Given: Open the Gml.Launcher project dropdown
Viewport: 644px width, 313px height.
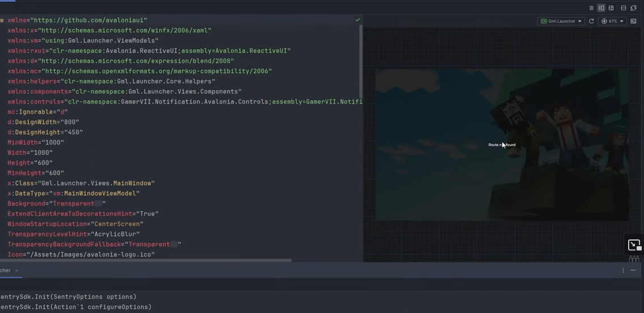Looking at the screenshot, I should coord(561,22).
